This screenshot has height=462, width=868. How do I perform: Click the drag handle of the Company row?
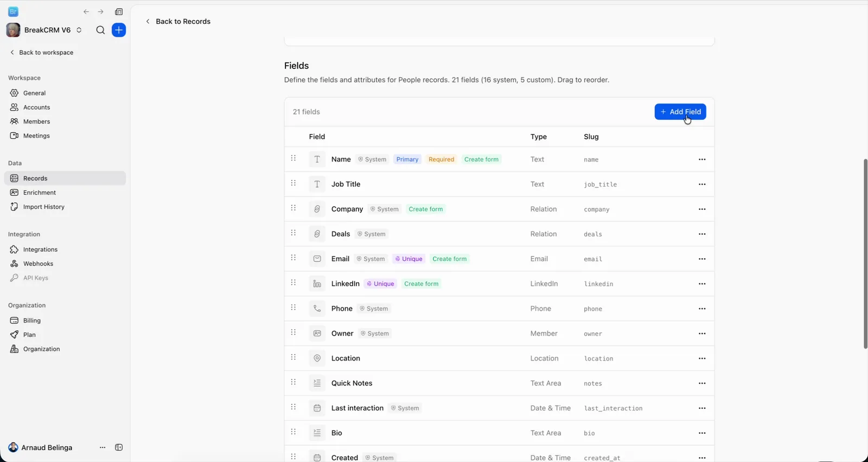click(293, 208)
